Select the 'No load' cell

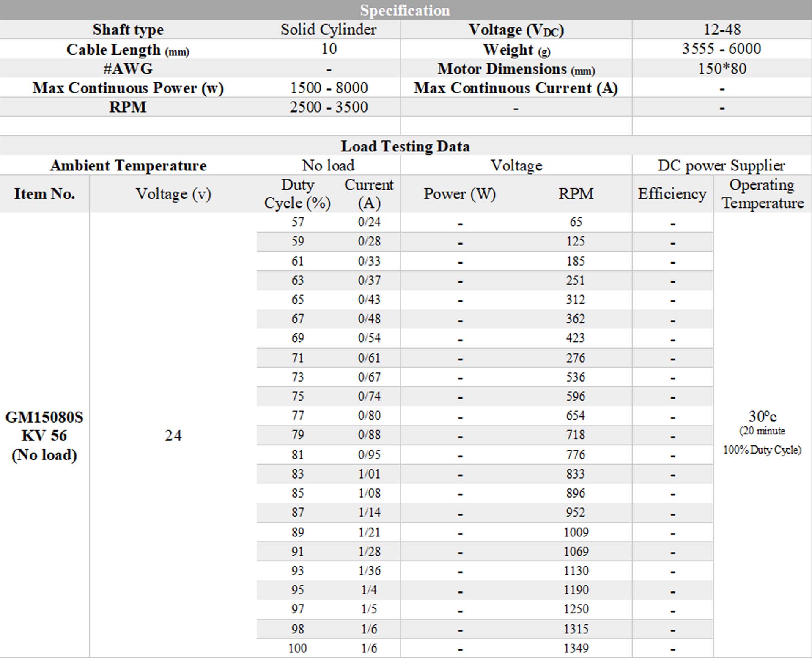(329, 165)
